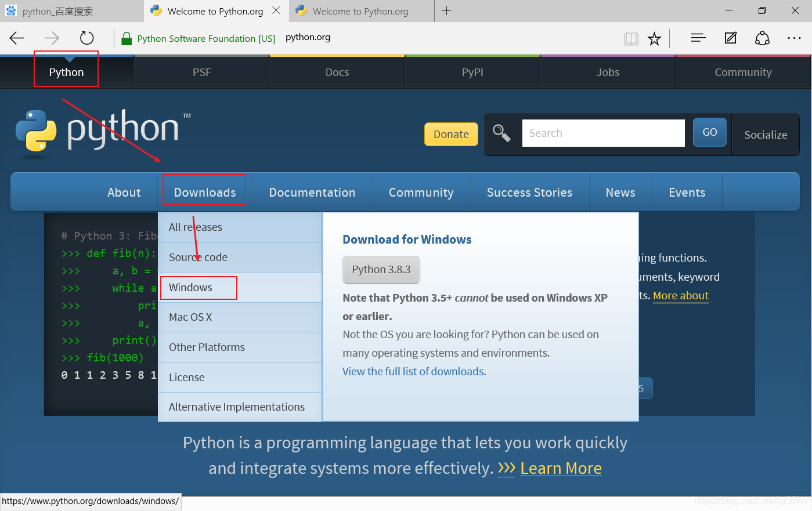Add page to favorites star icon

click(x=654, y=39)
